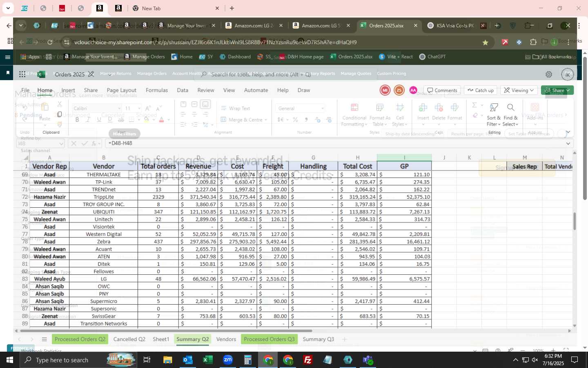Toggle top vertical alignment in Alignment group
This screenshot has width=588, height=368.
(183, 104)
